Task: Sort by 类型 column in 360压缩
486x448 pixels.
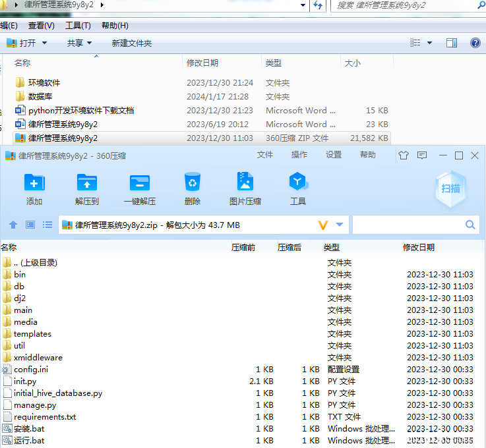Action: 332,247
